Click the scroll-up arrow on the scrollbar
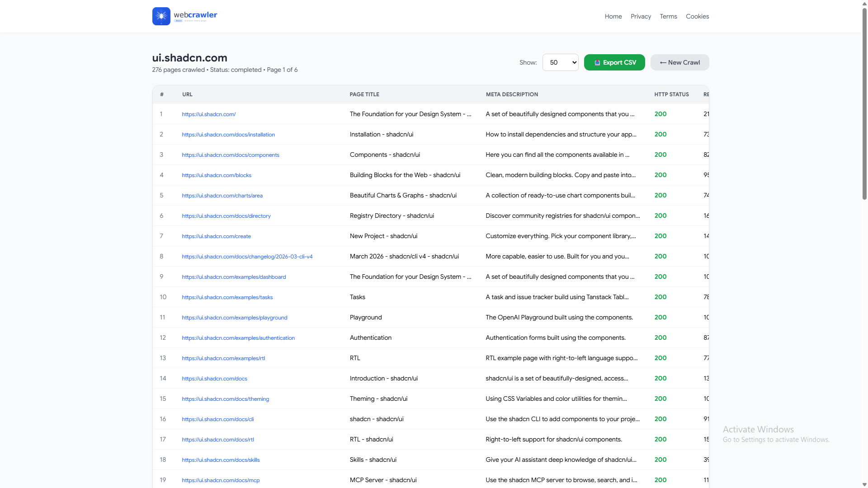Screen dimensions: 868x488 [x=864, y=4]
